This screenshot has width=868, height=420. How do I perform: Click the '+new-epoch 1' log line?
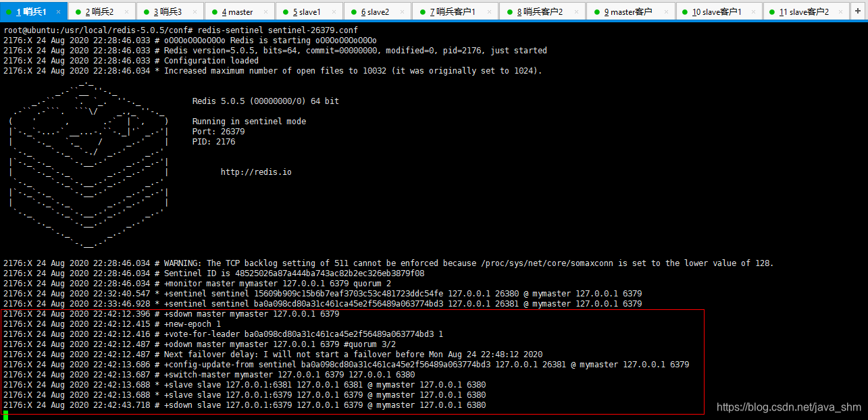tap(111, 324)
